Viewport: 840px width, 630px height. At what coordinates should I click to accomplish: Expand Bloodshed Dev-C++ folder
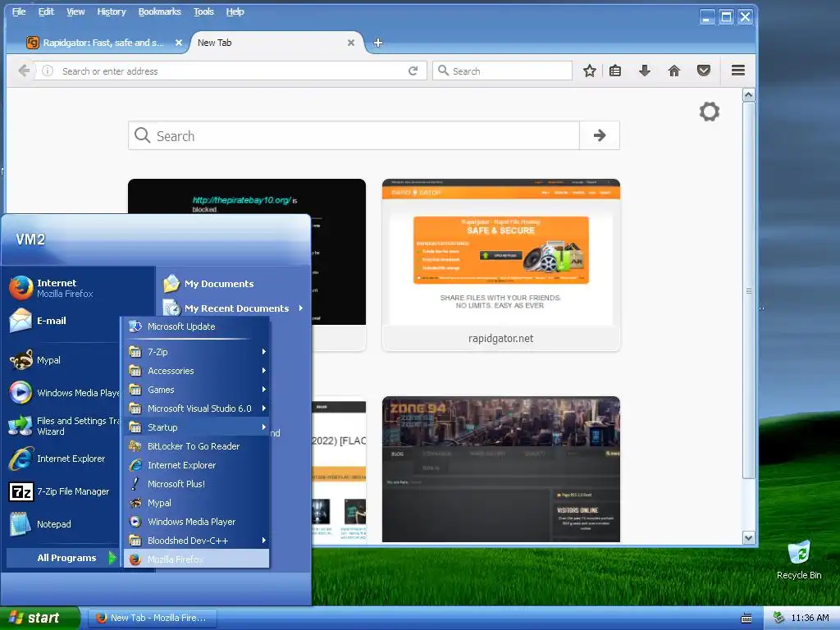196,541
